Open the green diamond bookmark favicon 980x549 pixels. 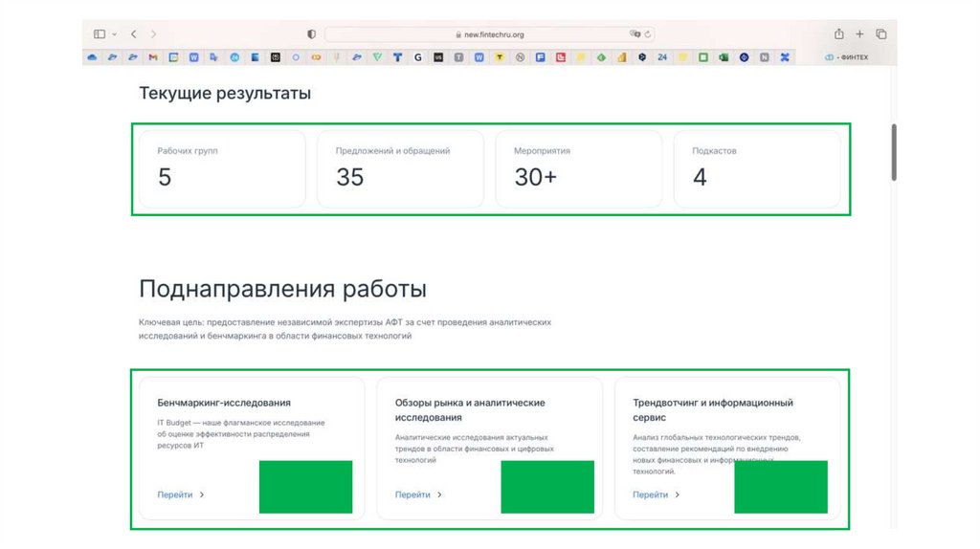(x=601, y=56)
